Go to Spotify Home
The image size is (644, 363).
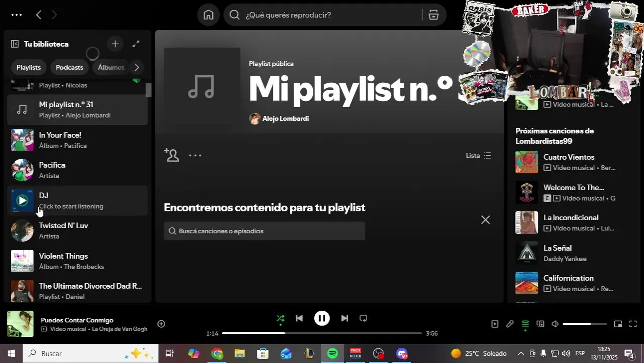(209, 15)
